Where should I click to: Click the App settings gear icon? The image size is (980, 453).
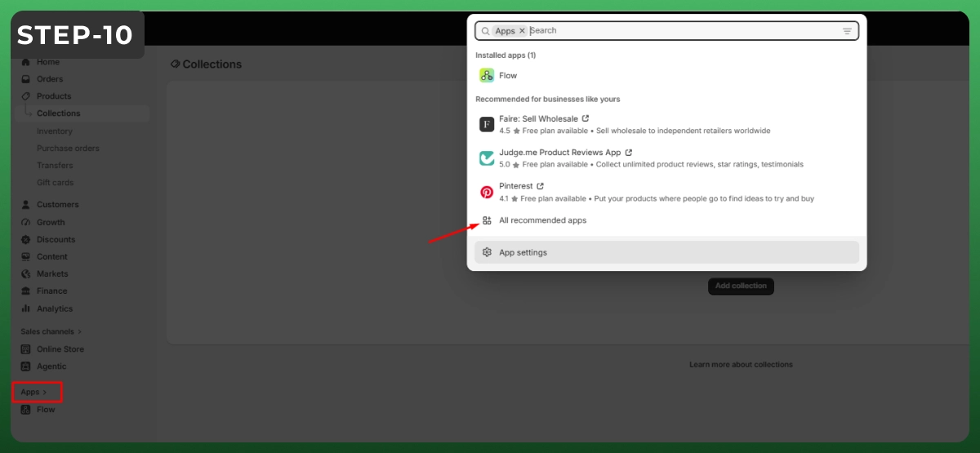coord(487,252)
